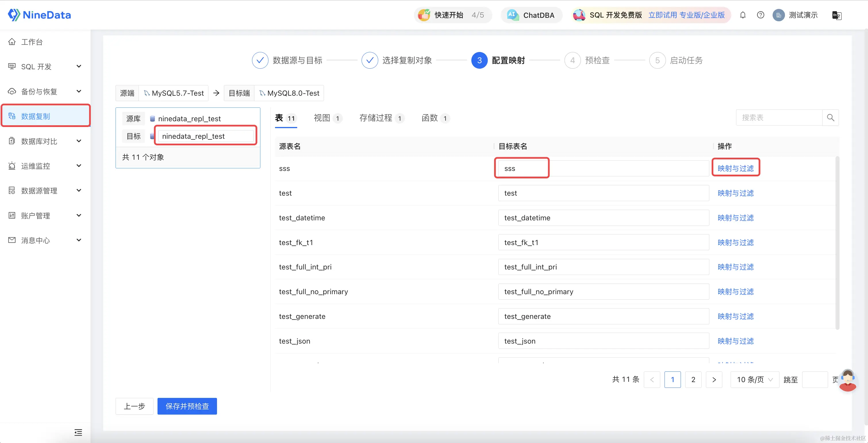Click the NineData logo

pos(39,15)
